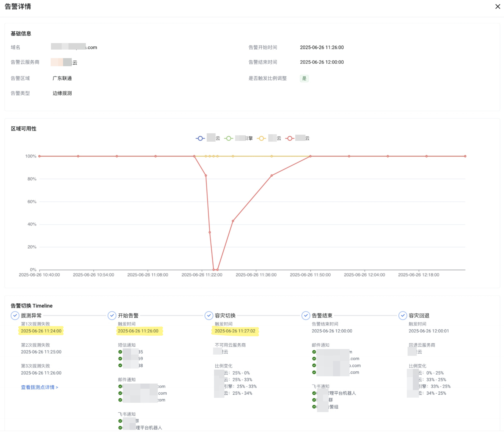Click the red data point at 0% availability
The image size is (504, 433).
coord(214,270)
